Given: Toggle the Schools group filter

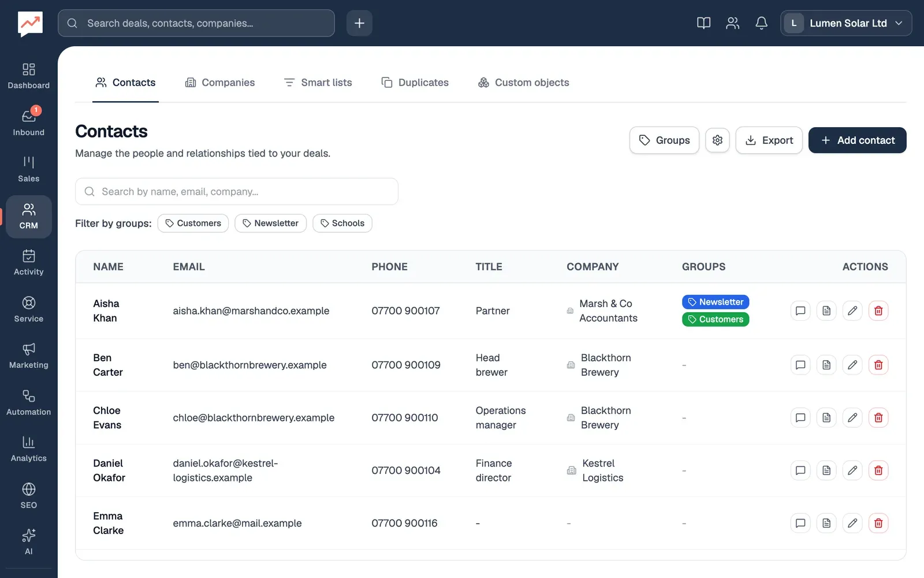Looking at the screenshot, I should pyautogui.click(x=342, y=223).
